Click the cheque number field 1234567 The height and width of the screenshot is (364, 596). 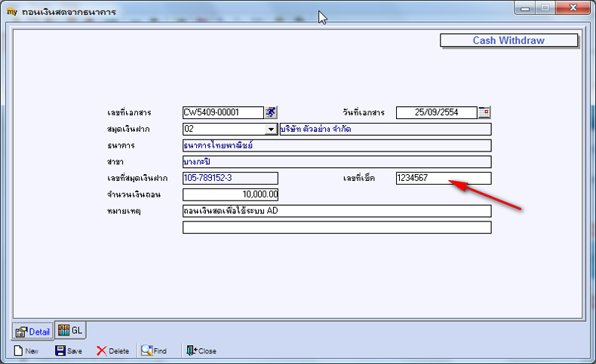coord(444,178)
